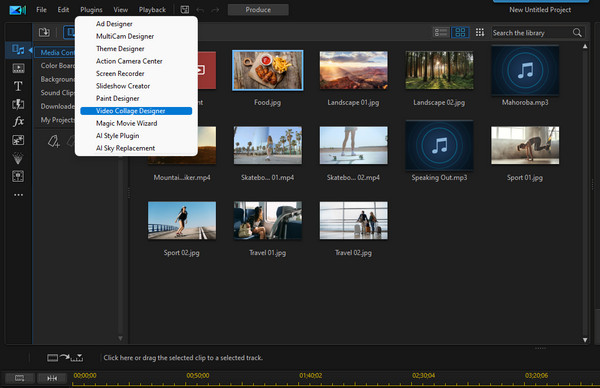Show more rooms via three dots
600x388 pixels.
pyautogui.click(x=18, y=195)
